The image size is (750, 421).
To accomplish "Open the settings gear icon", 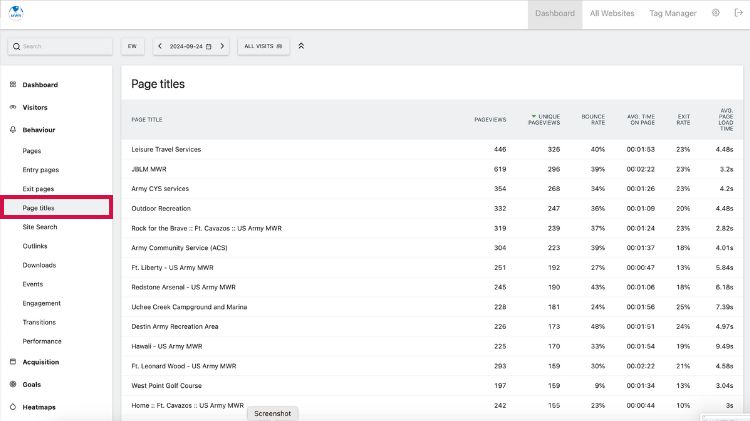I will tap(716, 13).
